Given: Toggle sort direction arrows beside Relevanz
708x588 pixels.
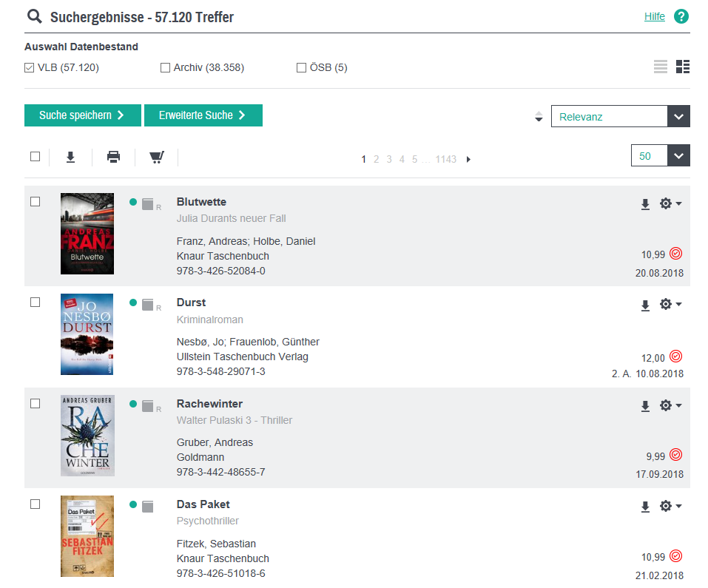Looking at the screenshot, I should (x=539, y=117).
